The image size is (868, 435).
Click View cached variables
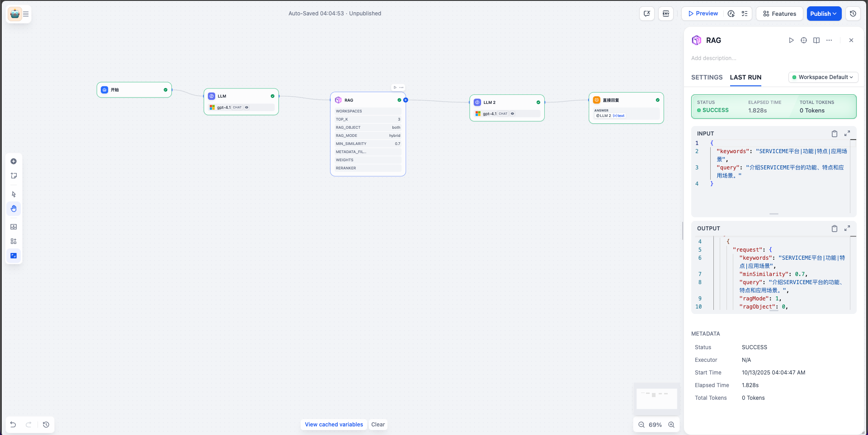pos(334,425)
